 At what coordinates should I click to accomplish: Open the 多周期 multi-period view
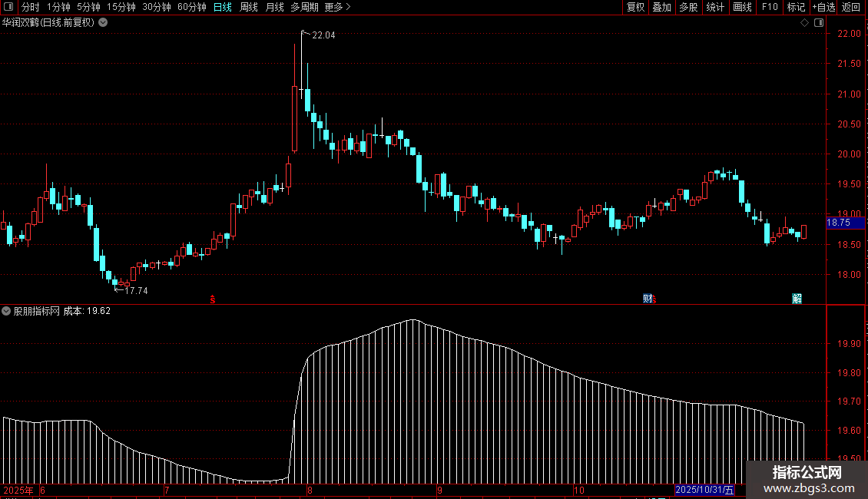pyautogui.click(x=304, y=7)
